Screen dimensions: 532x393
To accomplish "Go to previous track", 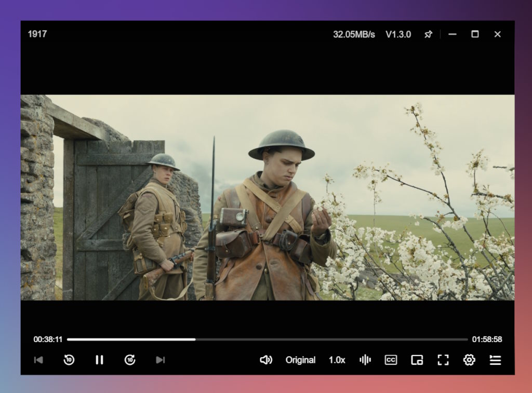I will coord(38,360).
